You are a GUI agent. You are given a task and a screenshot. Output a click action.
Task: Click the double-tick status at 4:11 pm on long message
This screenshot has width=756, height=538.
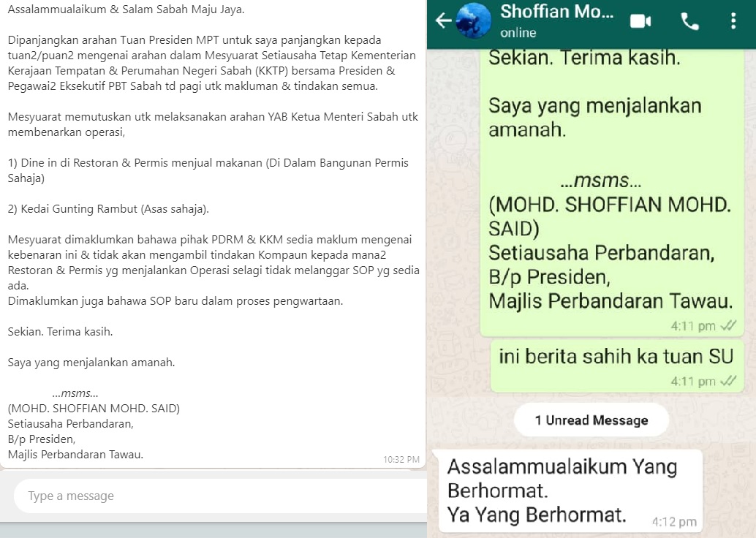tap(728, 326)
